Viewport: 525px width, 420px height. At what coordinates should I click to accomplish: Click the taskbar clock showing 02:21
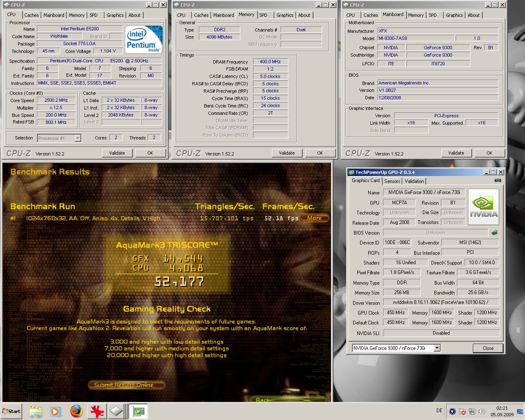pyautogui.click(x=502, y=411)
